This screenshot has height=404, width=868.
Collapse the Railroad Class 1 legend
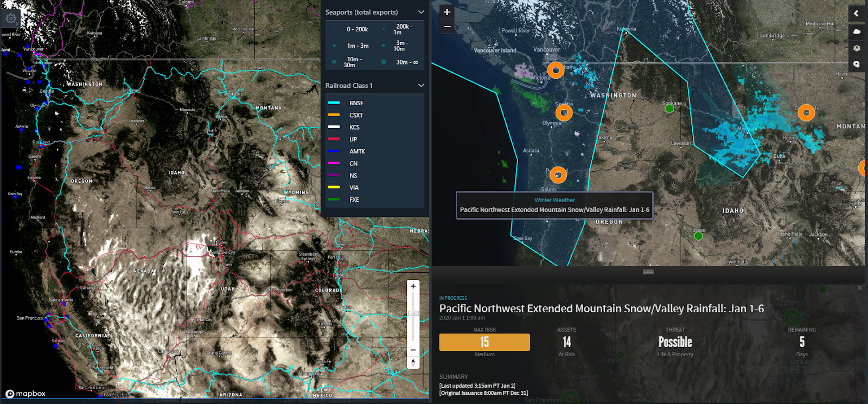421,86
